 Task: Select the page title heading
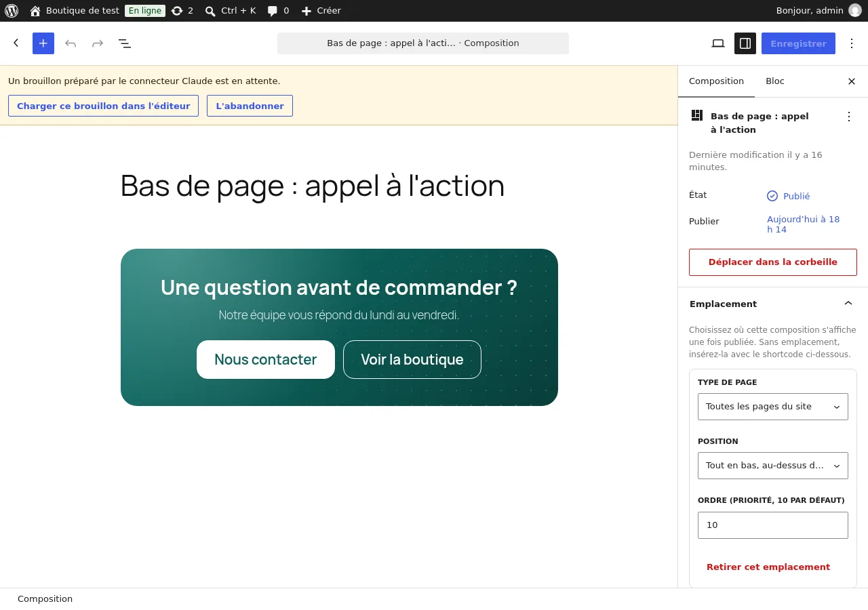pos(313,186)
